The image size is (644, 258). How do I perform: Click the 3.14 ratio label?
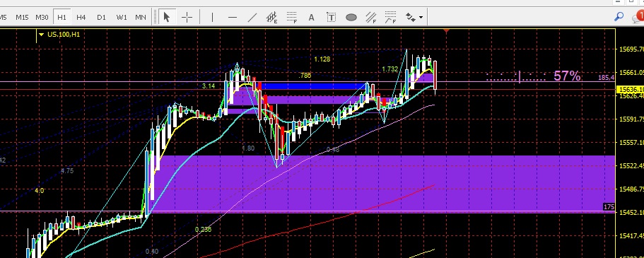point(209,86)
